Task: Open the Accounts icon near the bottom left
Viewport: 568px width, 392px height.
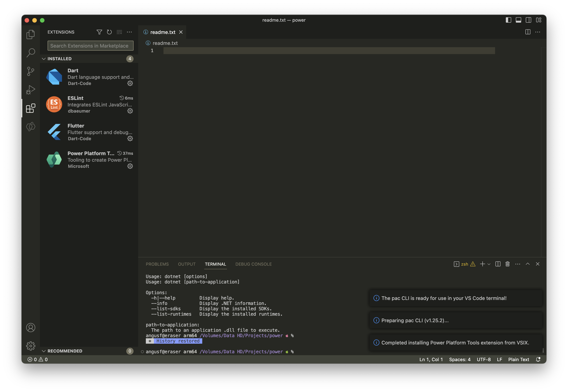Action: point(31,327)
